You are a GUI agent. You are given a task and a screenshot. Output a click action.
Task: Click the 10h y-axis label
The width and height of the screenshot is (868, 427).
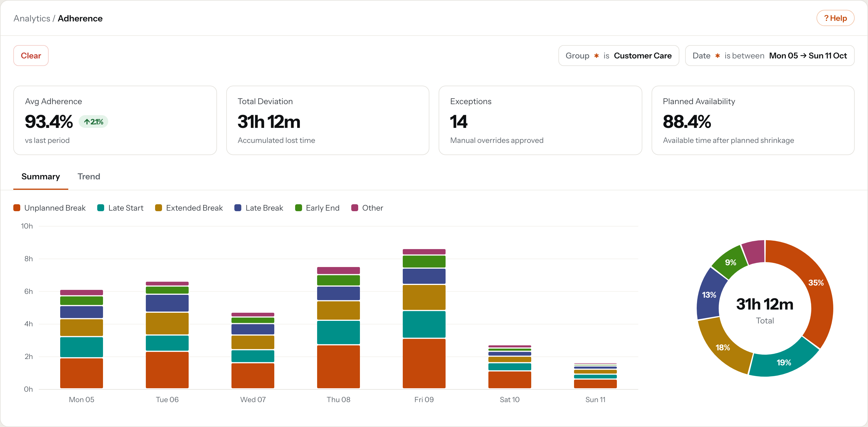(27, 226)
